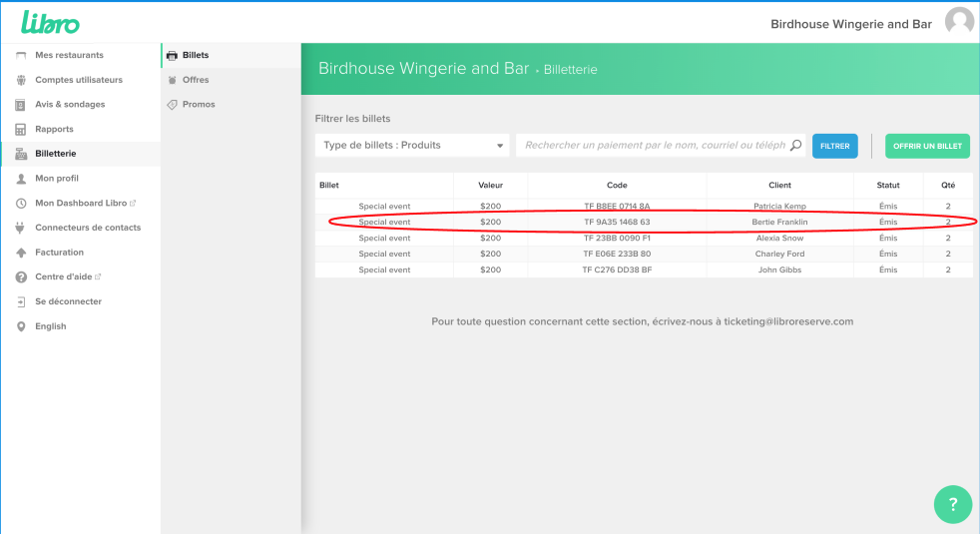Screen dimensions: 980x534
Task: Open Mes restaurants in the sidebar
Action: click(x=69, y=55)
